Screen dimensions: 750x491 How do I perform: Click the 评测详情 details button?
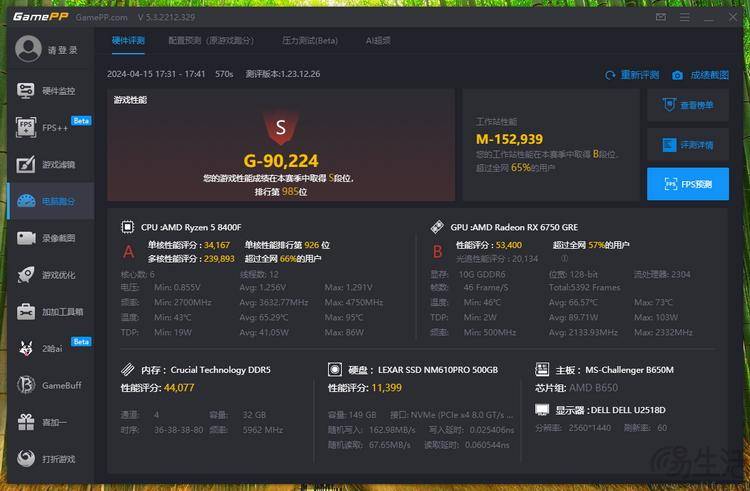click(x=688, y=145)
